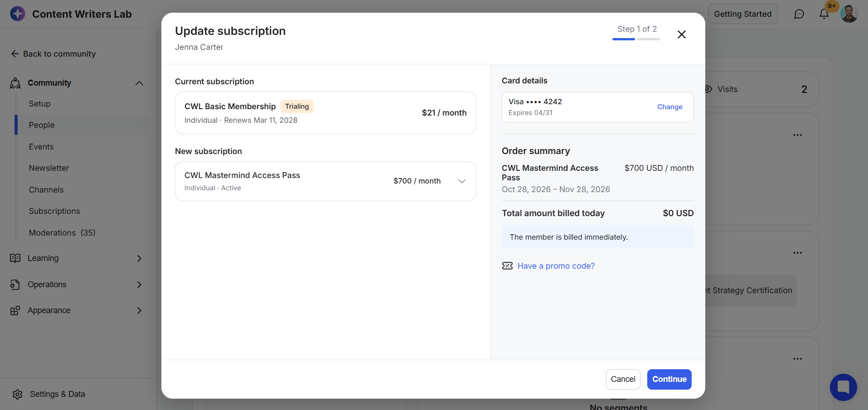Click the CWL Basic Membership subscription card

pyautogui.click(x=325, y=113)
